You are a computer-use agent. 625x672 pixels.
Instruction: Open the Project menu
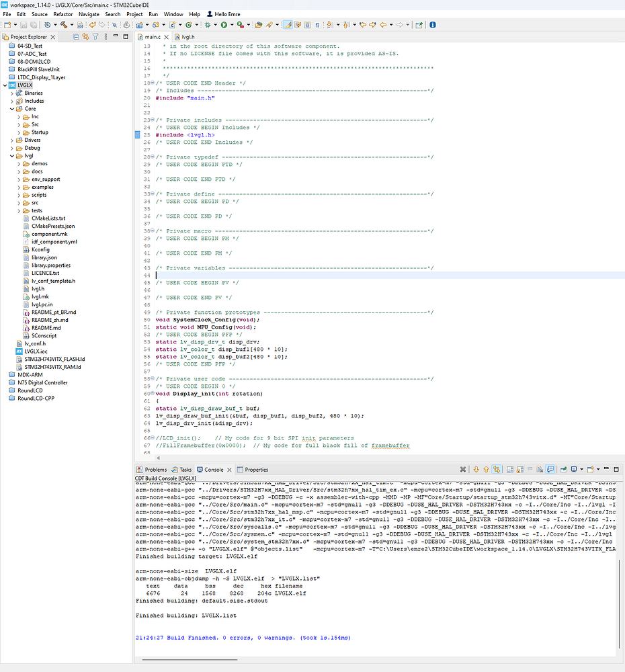coord(134,13)
